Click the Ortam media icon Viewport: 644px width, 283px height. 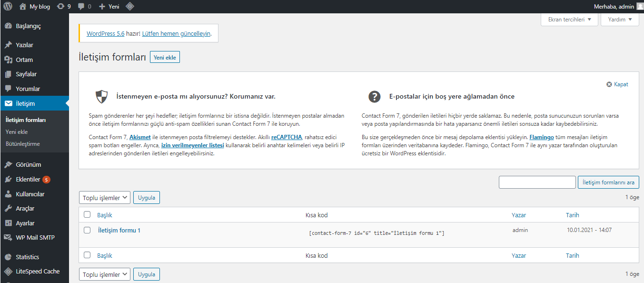pyautogui.click(x=8, y=60)
